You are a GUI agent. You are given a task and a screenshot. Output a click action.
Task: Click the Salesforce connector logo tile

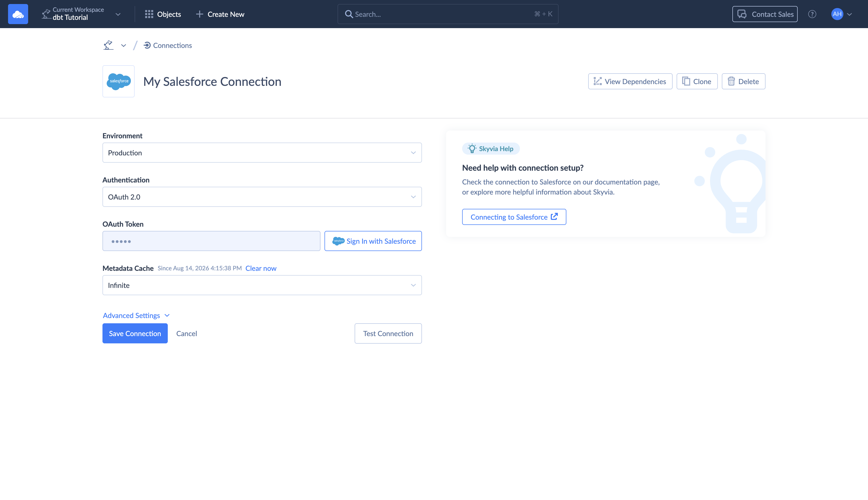[x=119, y=81]
